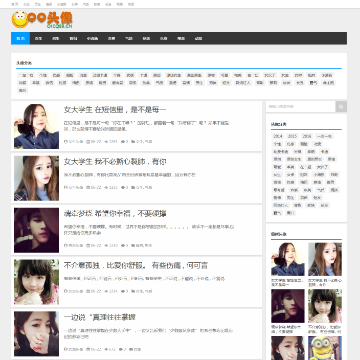Click the 2014 tag in the sidebar

pos(278,136)
